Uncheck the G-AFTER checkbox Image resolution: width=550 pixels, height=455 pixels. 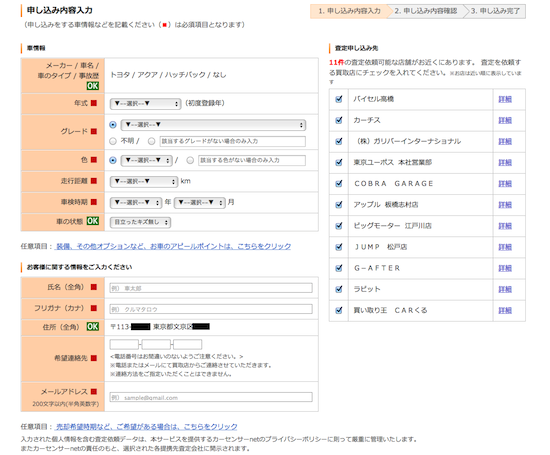coord(338,268)
